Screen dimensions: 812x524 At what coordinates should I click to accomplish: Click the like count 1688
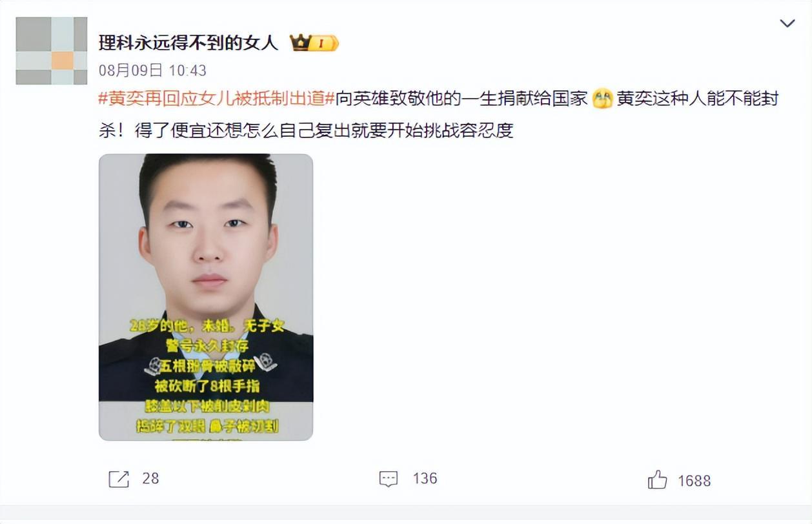tap(694, 480)
